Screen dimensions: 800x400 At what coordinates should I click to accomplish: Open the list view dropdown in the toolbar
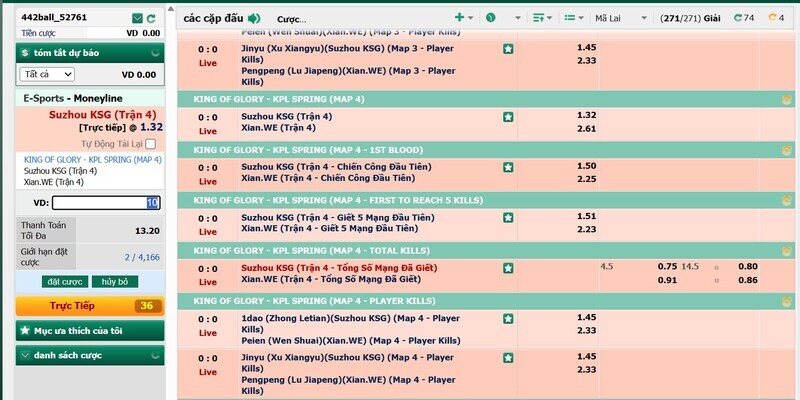tap(573, 18)
